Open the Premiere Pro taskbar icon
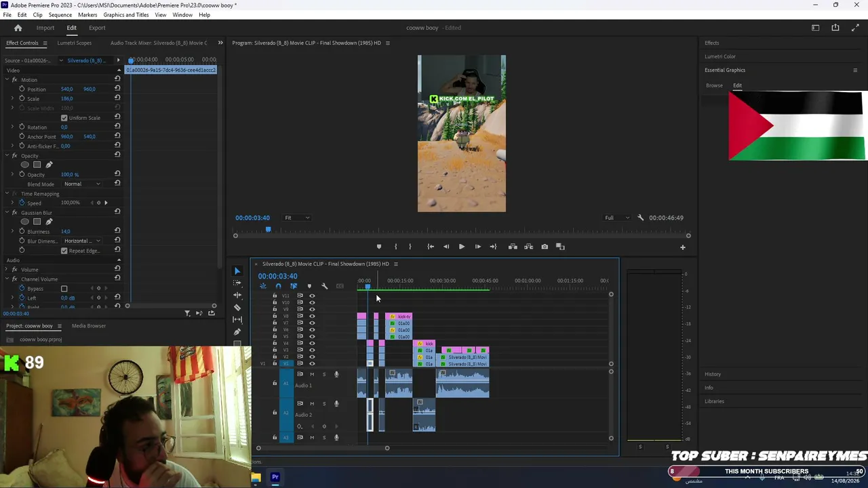Viewport: 868px width, 488px height. coord(275,477)
